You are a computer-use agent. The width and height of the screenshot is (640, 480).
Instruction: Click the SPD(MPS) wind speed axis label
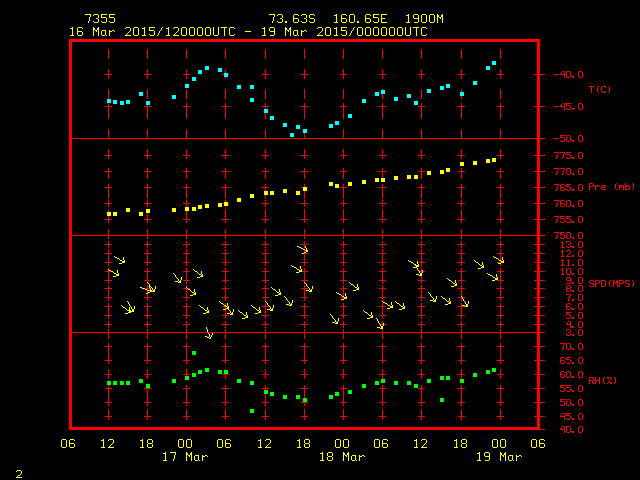[611, 283]
